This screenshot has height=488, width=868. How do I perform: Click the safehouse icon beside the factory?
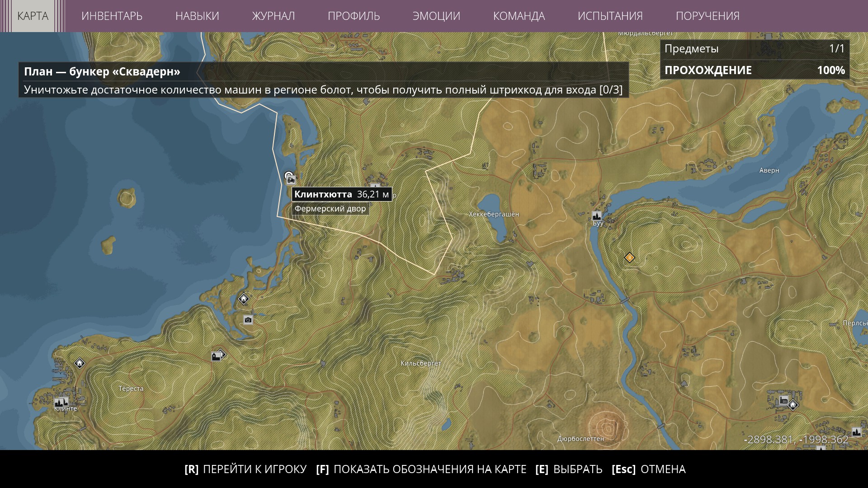pos(793,405)
